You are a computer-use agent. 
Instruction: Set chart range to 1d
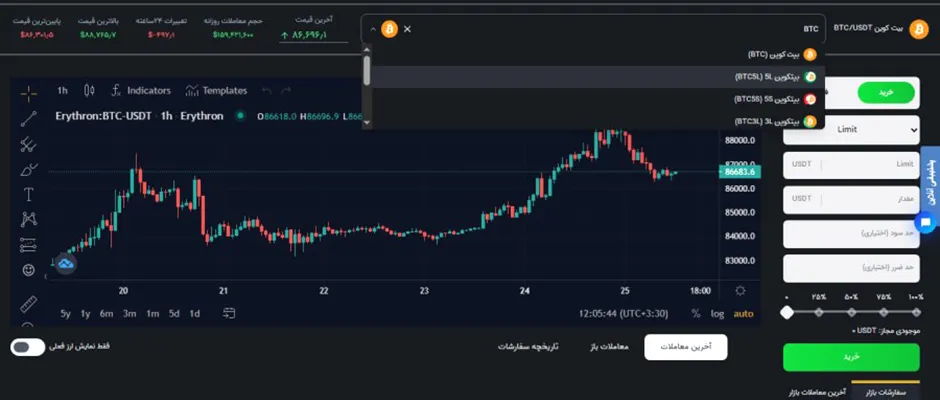pos(194,313)
